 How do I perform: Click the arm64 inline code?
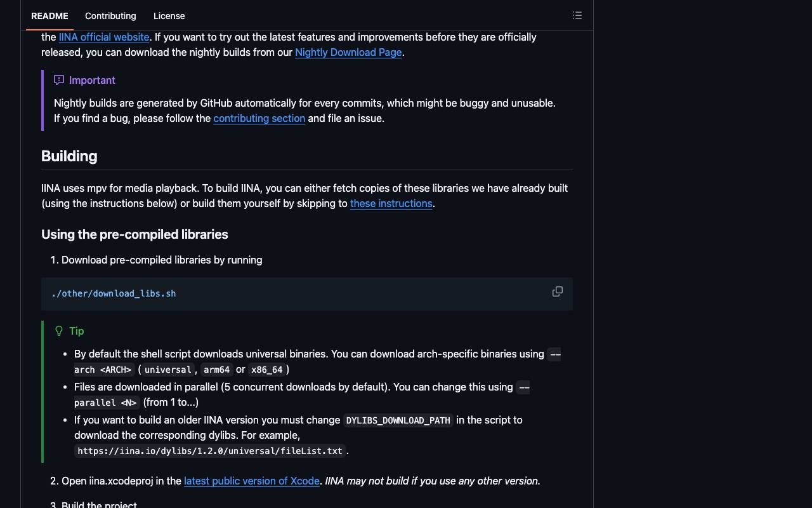pos(216,370)
